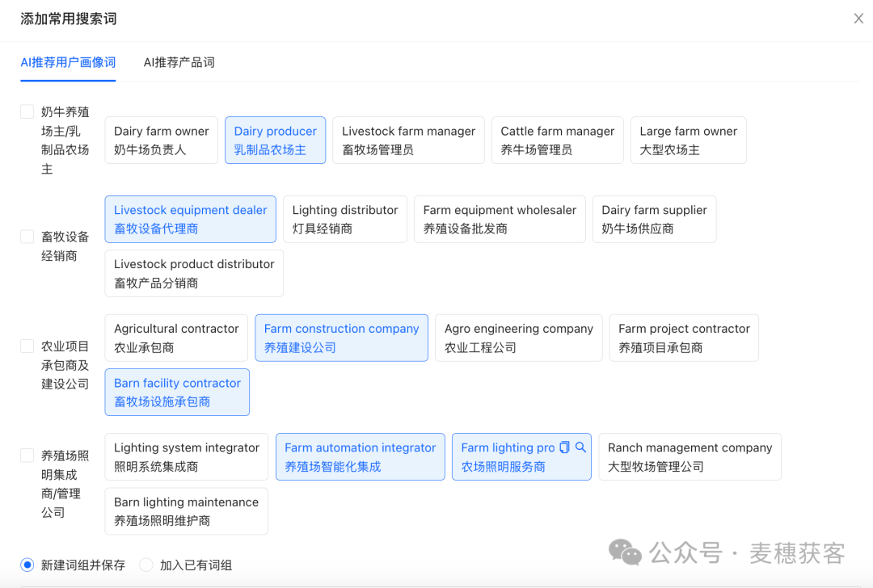This screenshot has width=873, height=588.
Task: Select the "Cattle farm manager" keyword
Action: click(557, 140)
